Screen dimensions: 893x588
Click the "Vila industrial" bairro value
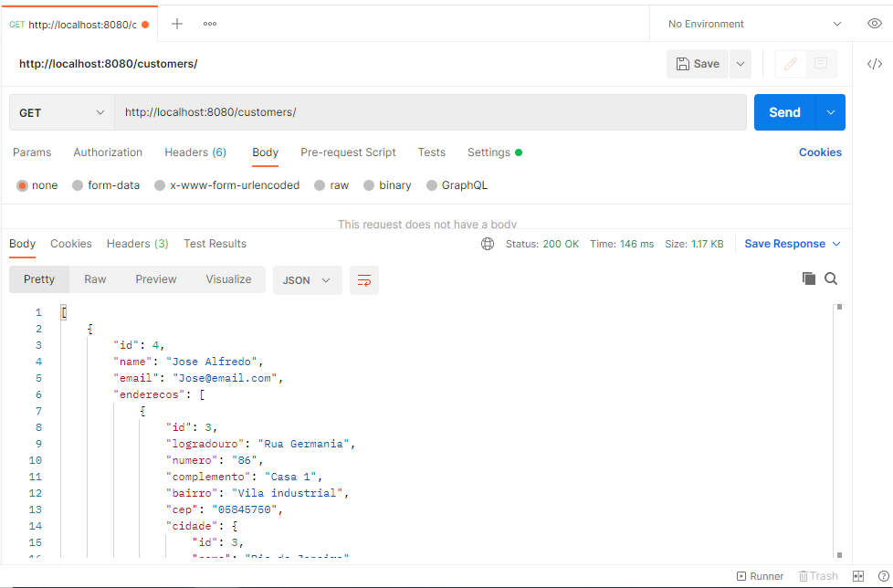[x=287, y=493]
